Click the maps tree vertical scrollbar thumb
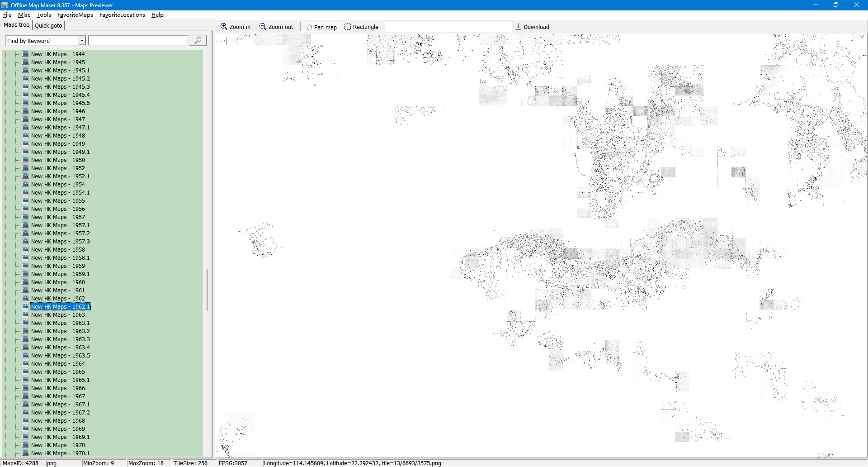The width and height of the screenshot is (868, 467). 207,290
